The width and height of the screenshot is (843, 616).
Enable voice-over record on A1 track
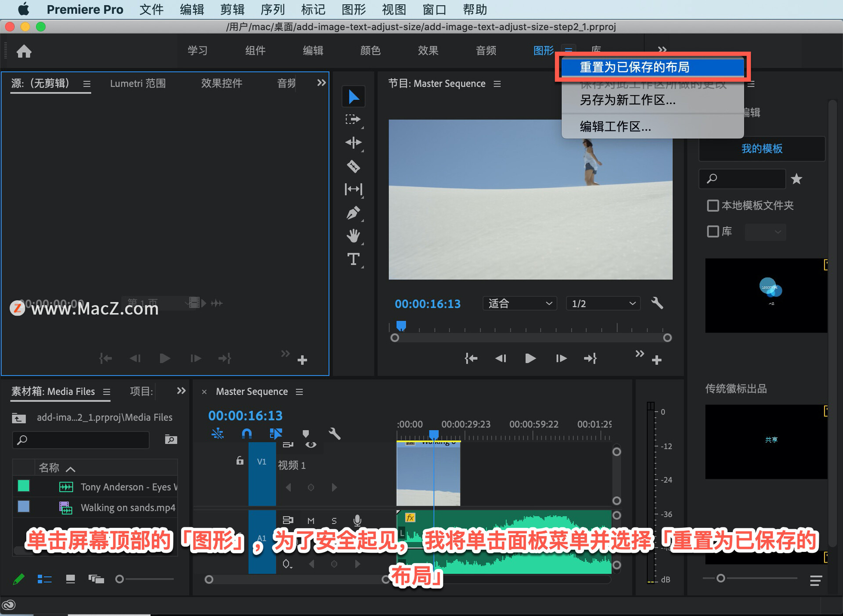click(x=357, y=520)
